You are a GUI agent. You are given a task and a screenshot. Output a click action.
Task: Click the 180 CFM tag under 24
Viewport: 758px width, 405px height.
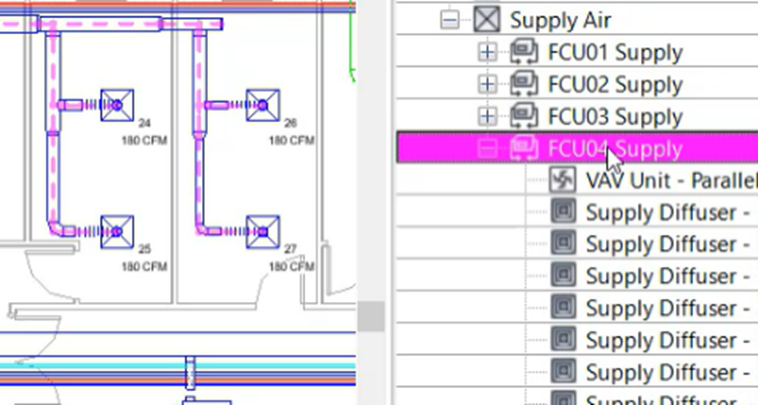[x=144, y=141]
